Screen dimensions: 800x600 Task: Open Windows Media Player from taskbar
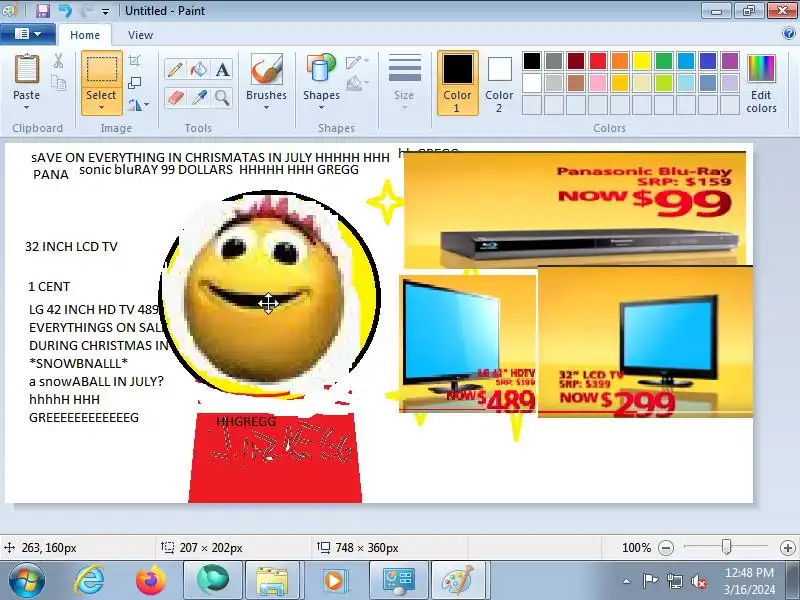click(x=334, y=580)
